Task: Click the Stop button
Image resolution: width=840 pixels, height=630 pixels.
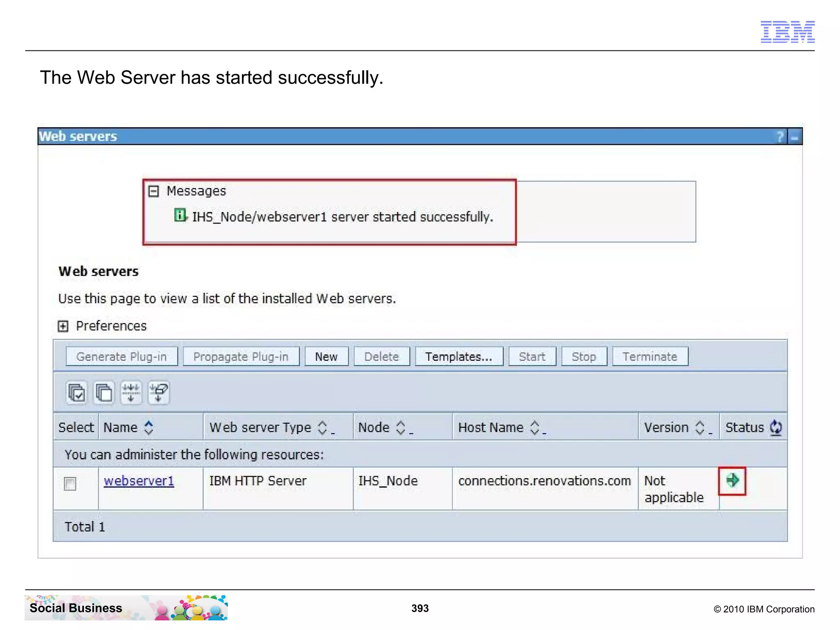Action: (x=584, y=356)
